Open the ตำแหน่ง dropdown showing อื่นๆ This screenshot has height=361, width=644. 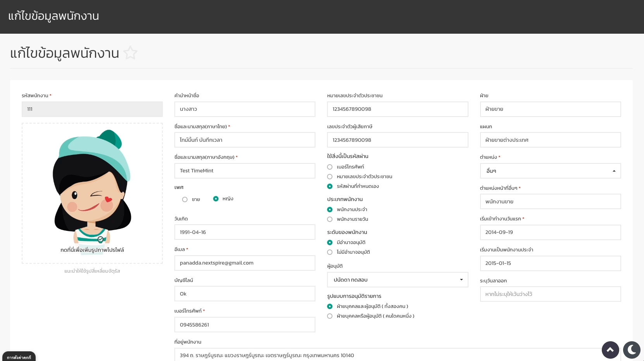550,171
